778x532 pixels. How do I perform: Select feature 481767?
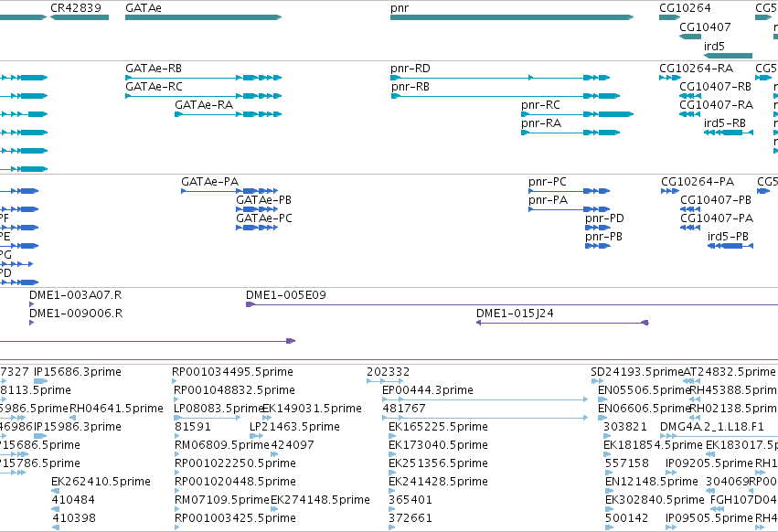[x=404, y=409]
